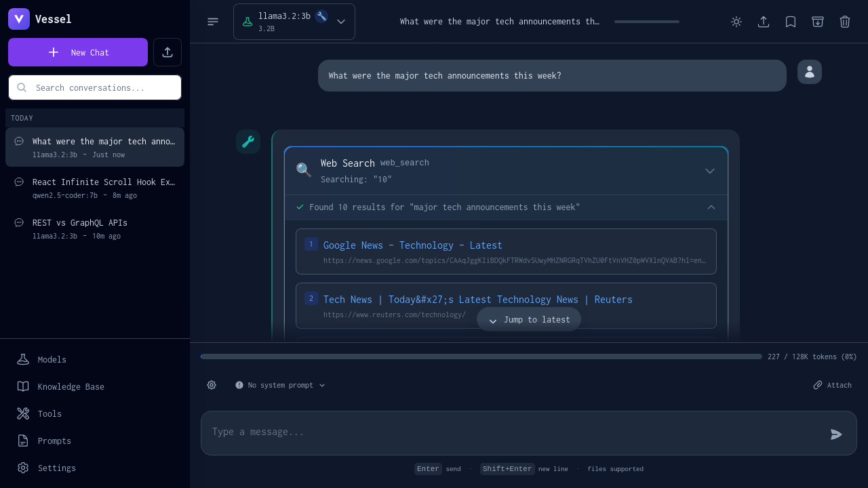Go to Knowledge Base
The image size is (868, 488).
point(71,386)
